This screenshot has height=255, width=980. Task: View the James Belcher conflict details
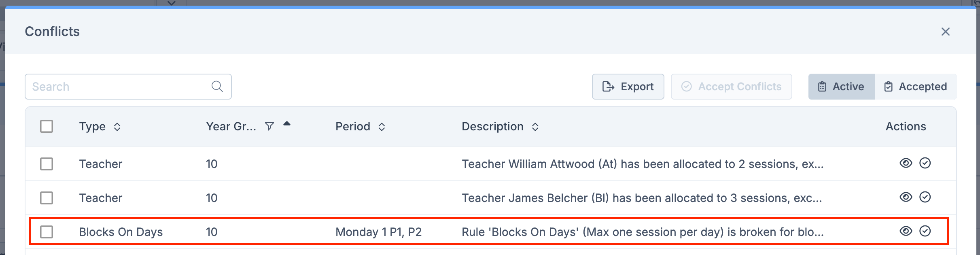(x=906, y=197)
